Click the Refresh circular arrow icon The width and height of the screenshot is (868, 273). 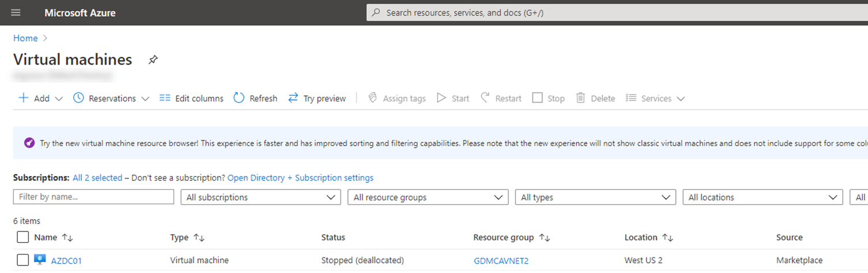click(239, 98)
